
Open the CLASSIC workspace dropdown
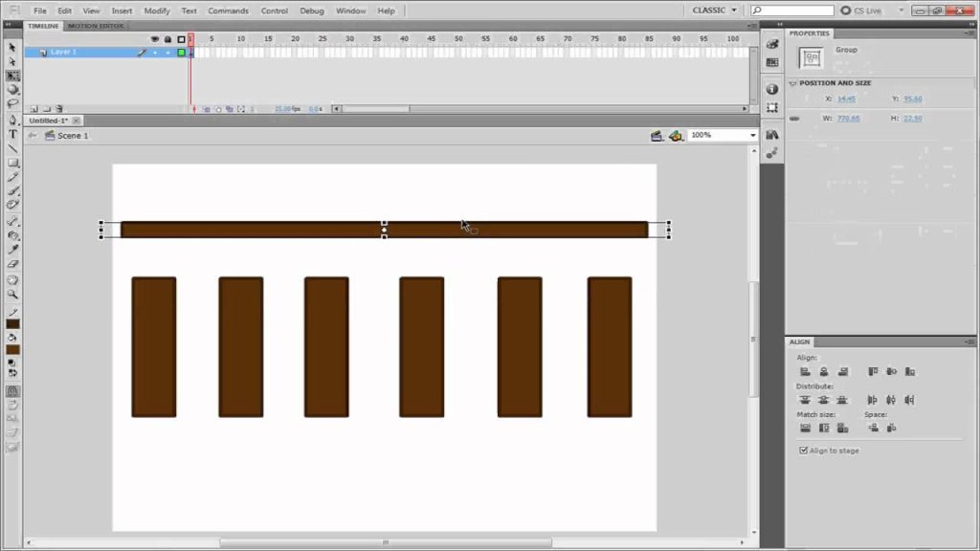pos(714,11)
